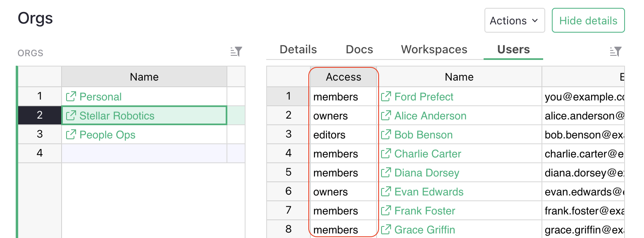Screen dimensions: 644x238
Task: Click the Hide details button
Action: coord(588,20)
